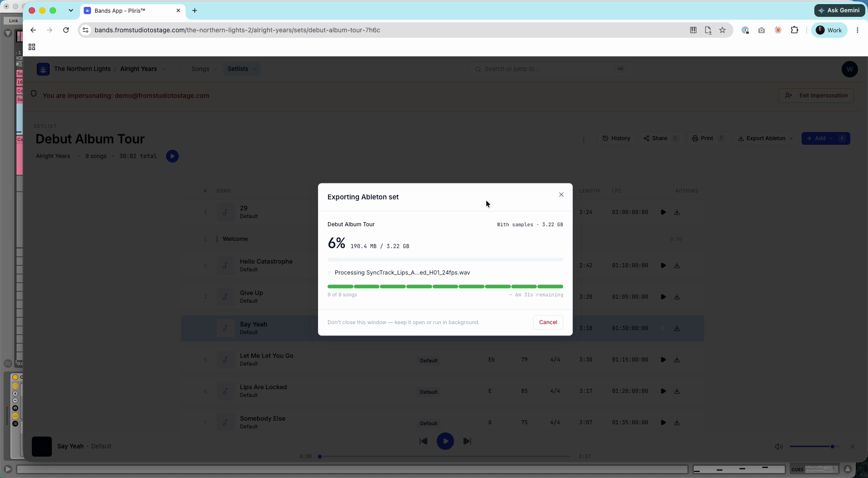Open the Songs menu
The height and width of the screenshot is (478, 868).
204,69
